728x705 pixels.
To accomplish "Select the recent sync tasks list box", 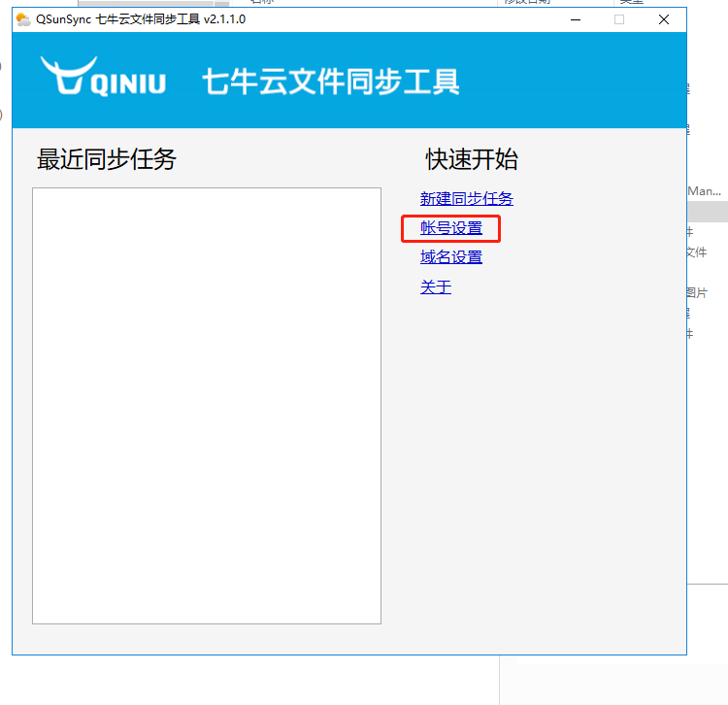I will pos(207,406).
